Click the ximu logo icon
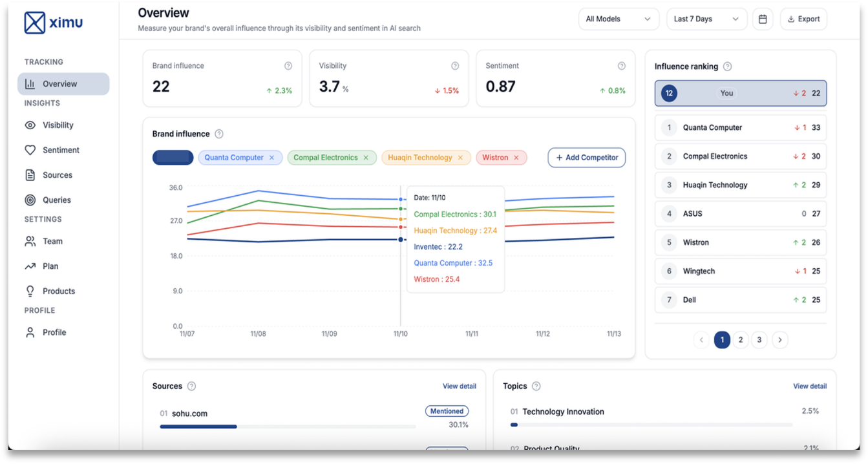The width and height of the screenshot is (868, 464). (35, 23)
